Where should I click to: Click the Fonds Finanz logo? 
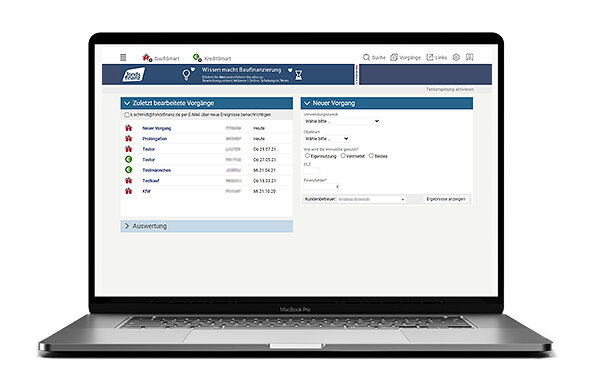[133, 75]
